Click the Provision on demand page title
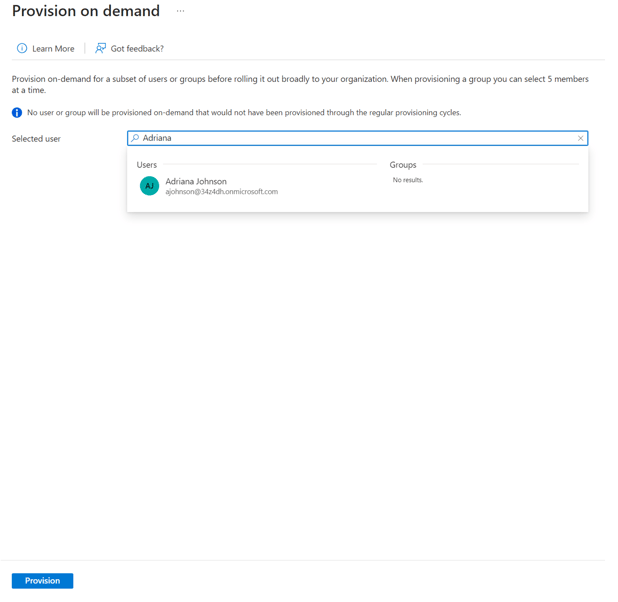This screenshot has height=602, width=618. coord(86,11)
